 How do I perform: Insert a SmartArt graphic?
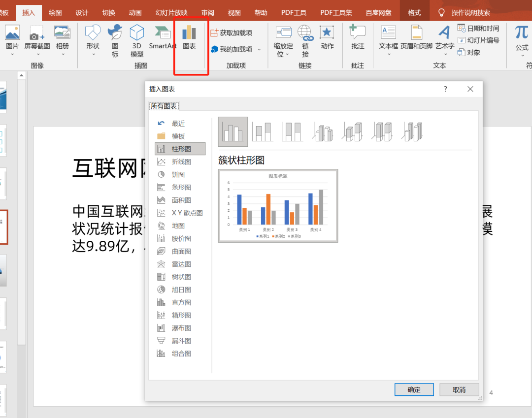(x=163, y=37)
